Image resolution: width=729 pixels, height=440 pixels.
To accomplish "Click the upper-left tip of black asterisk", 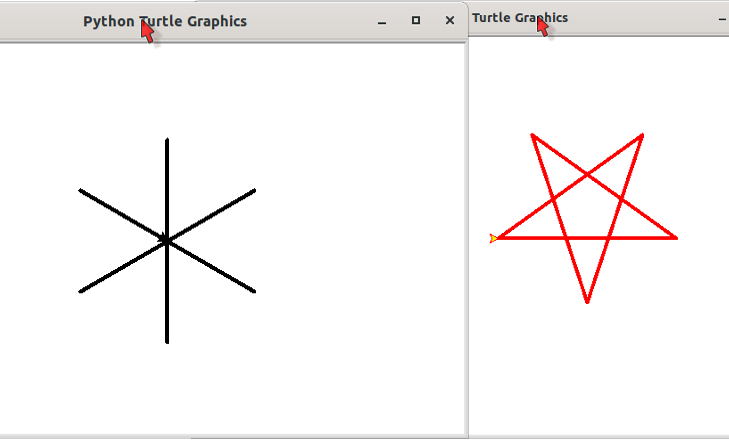I will click(81, 190).
